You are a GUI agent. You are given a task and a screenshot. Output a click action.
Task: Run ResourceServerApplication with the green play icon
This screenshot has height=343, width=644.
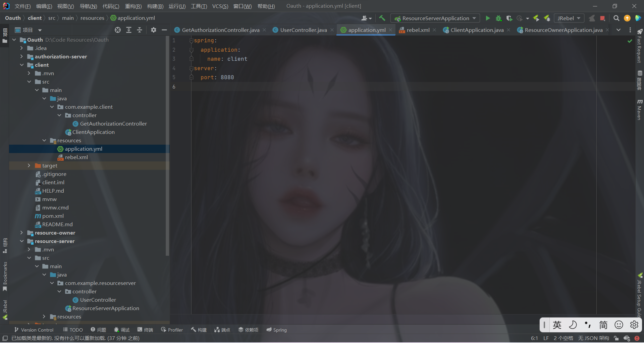[488, 18]
